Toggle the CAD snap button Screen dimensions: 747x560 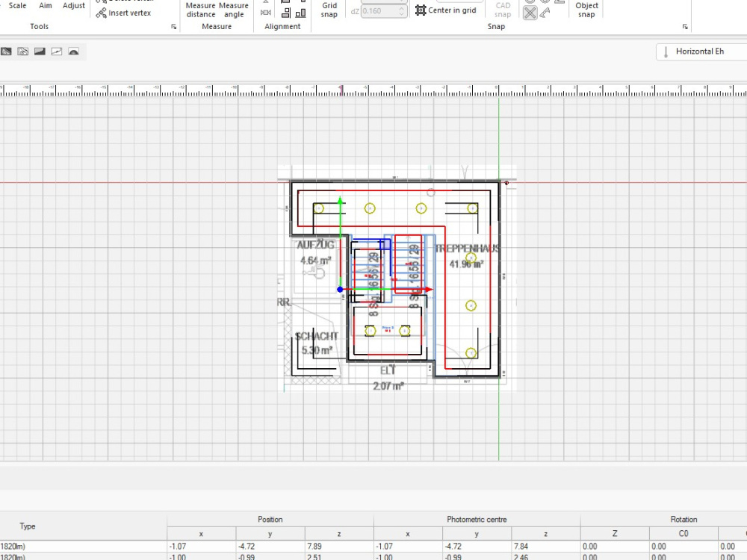[x=503, y=10]
